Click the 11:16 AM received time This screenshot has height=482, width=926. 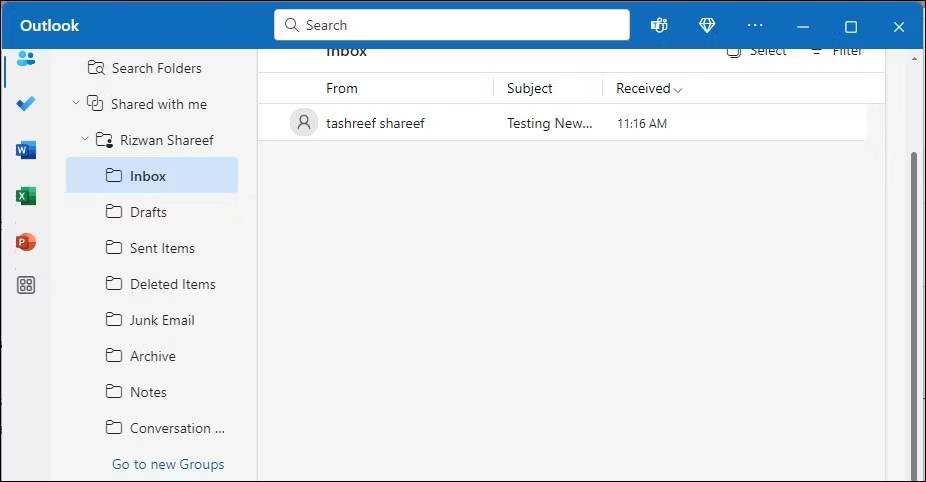pyautogui.click(x=642, y=123)
